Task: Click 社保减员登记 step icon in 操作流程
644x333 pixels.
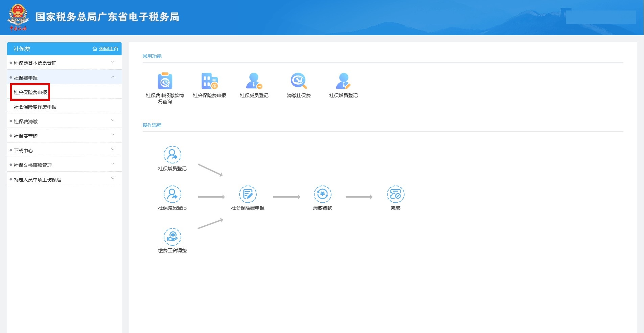Action: tap(172, 194)
